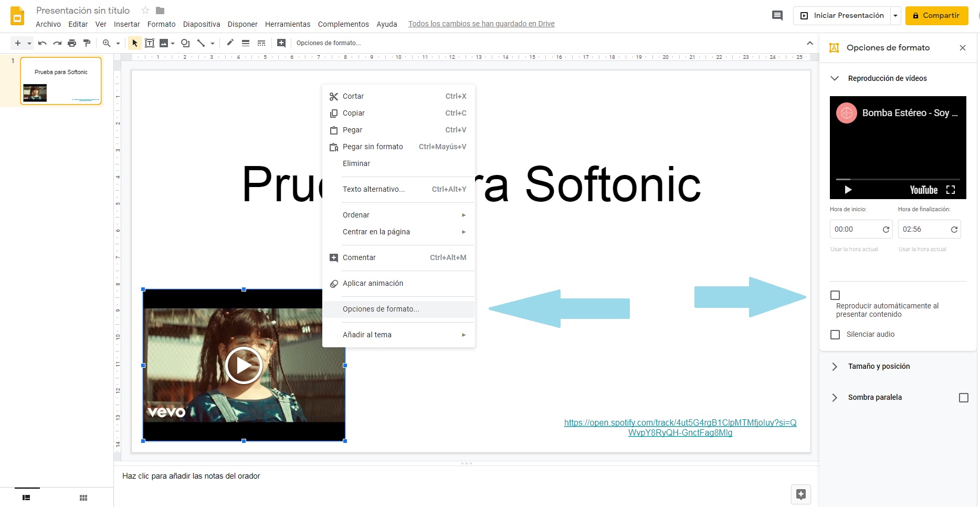Screen dimensions: 980x507
Task: Select the line tool
Action: click(201, 43)
